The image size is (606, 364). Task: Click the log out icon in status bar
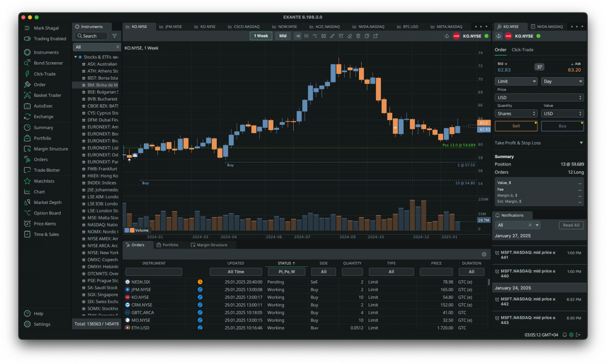pyautogui.click(x=578, y=335)
